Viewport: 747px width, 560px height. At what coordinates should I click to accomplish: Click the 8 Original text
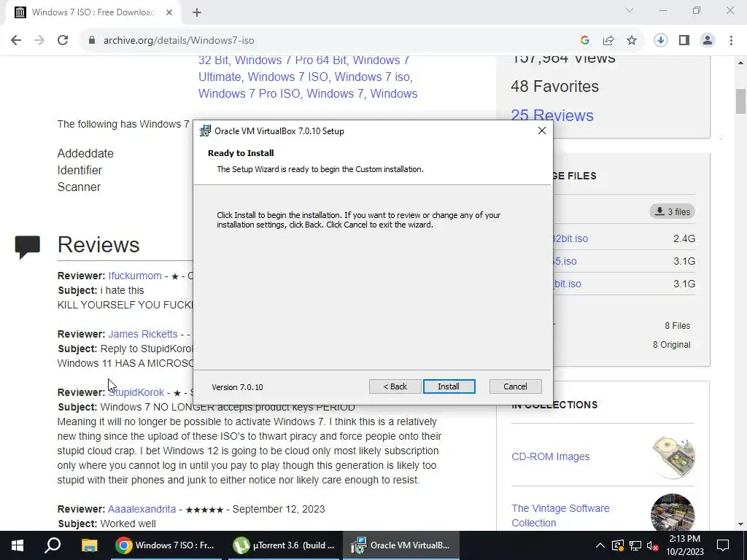pos(671,345)
